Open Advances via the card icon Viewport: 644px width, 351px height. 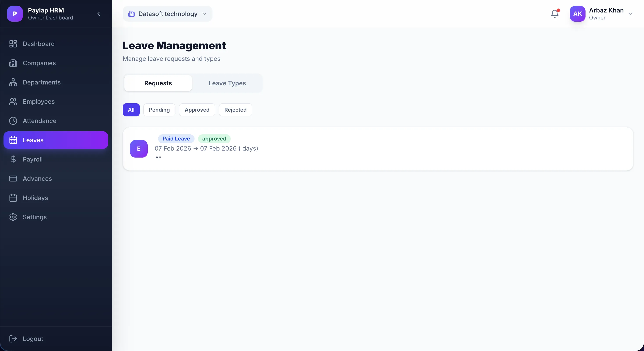click(x=13, y=179)
